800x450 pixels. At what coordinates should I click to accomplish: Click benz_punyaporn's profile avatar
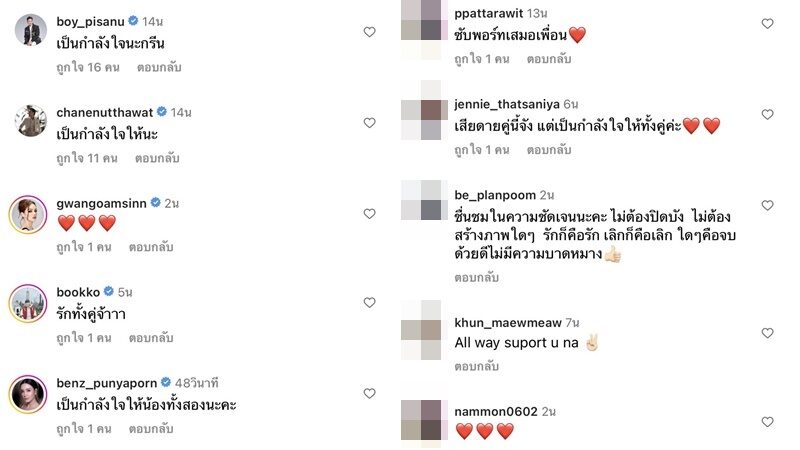tap(28, 394)
